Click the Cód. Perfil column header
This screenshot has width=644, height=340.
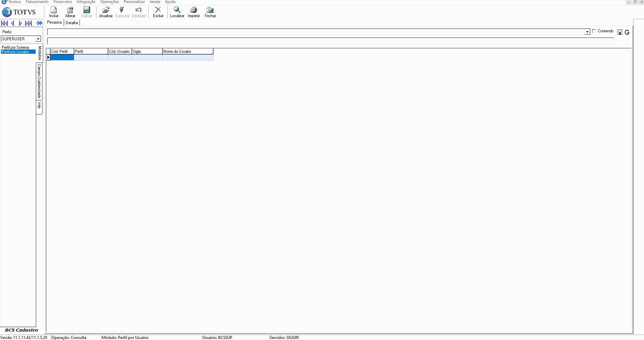coord(62,51)
